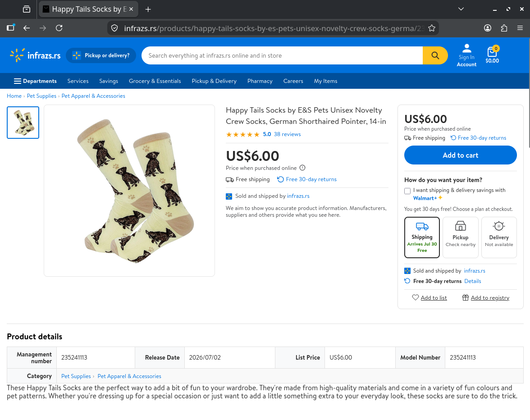Open the Grocery & Essentials menu item
Screen dimensions: 530x420
tap(155, 81)
